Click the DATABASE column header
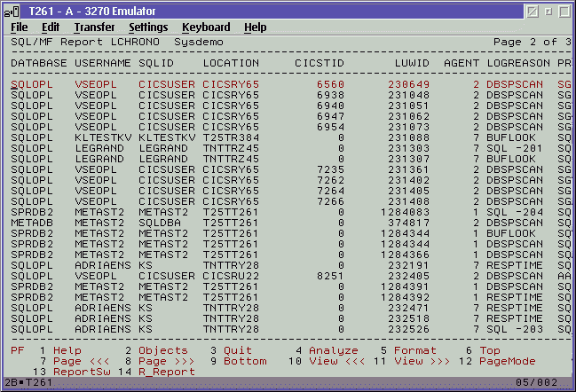The width and height of the screenshot is (576, 392). point(39,63)
